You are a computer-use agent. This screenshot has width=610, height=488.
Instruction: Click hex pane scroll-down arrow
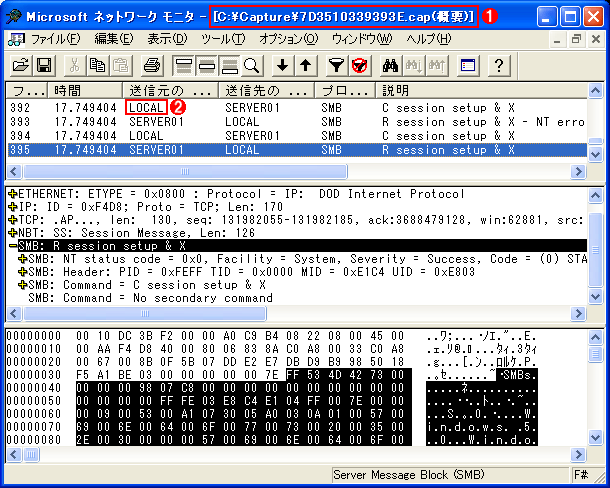pos(595,437)
